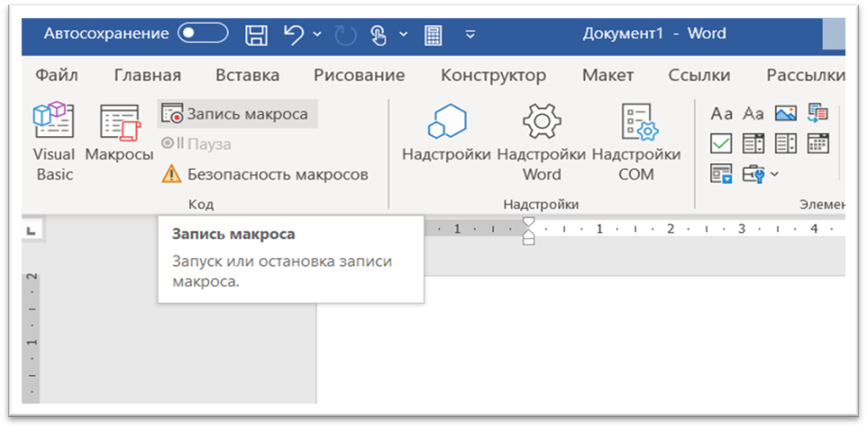Save the document with floppy icon
The height and width of the screenshot is (428, 868).
pos(256,35)
